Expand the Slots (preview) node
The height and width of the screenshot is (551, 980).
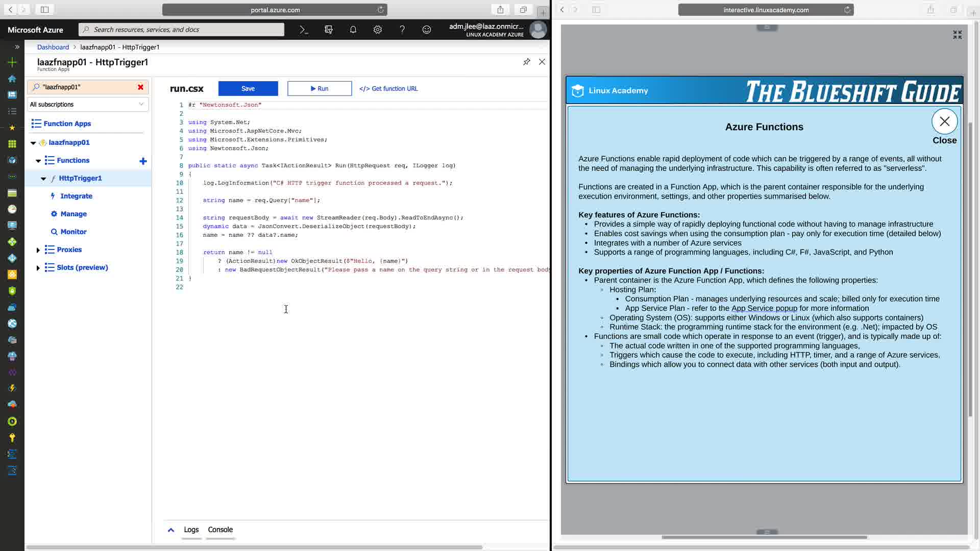[x=38, y=268]
